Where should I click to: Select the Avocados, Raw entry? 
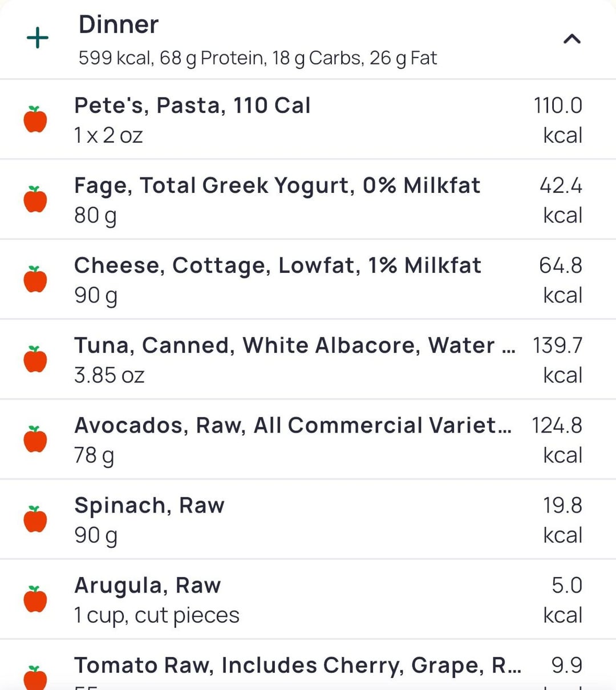pyautogui.click(x=308, y=439)
